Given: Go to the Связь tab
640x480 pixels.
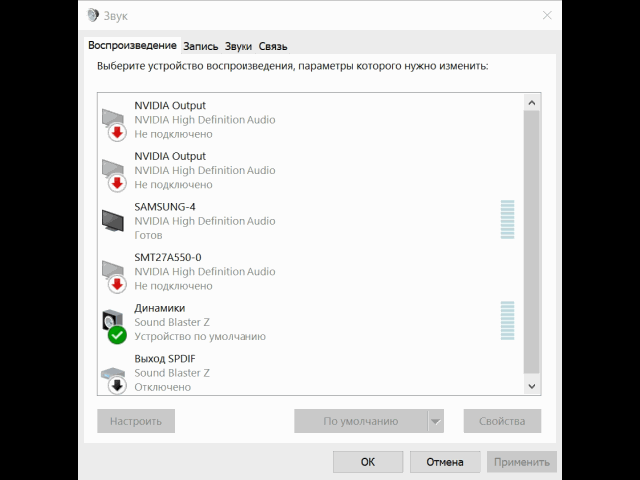Looking at the screenshot, I should pyautogui.click(x=273, y=47).
